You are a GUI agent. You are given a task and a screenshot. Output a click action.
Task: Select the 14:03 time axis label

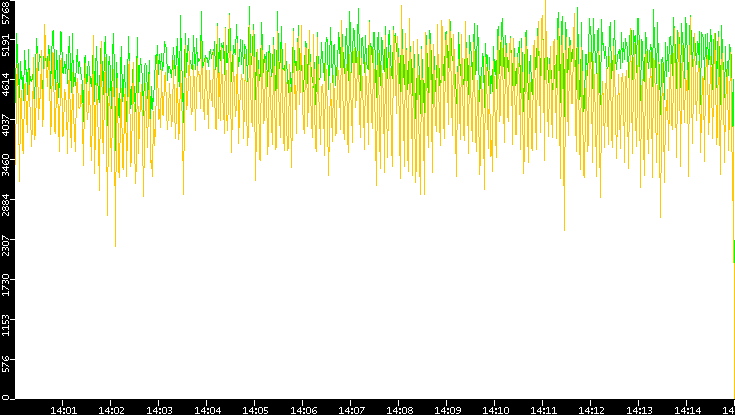coord(159,411)
